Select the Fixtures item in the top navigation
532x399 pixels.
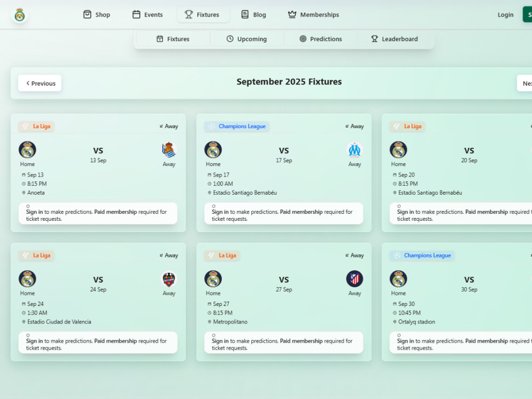[203, 14]
